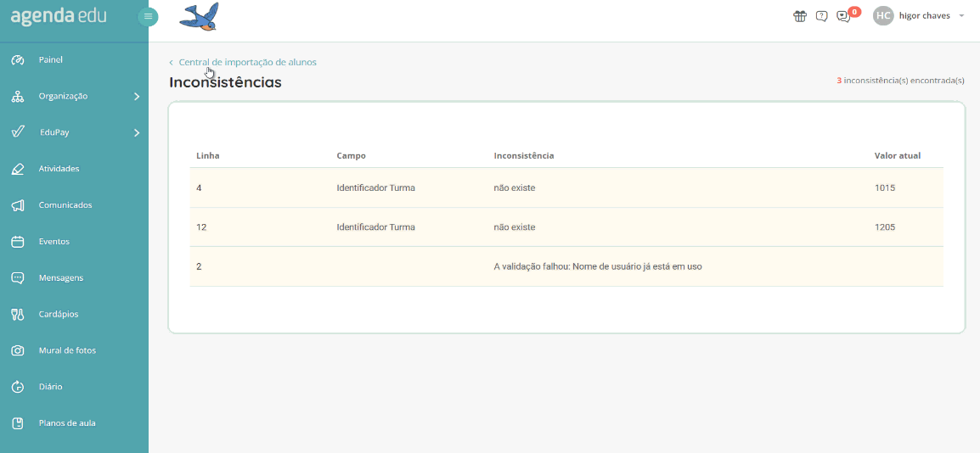Expand the EduPay submenu arrow

137,133
